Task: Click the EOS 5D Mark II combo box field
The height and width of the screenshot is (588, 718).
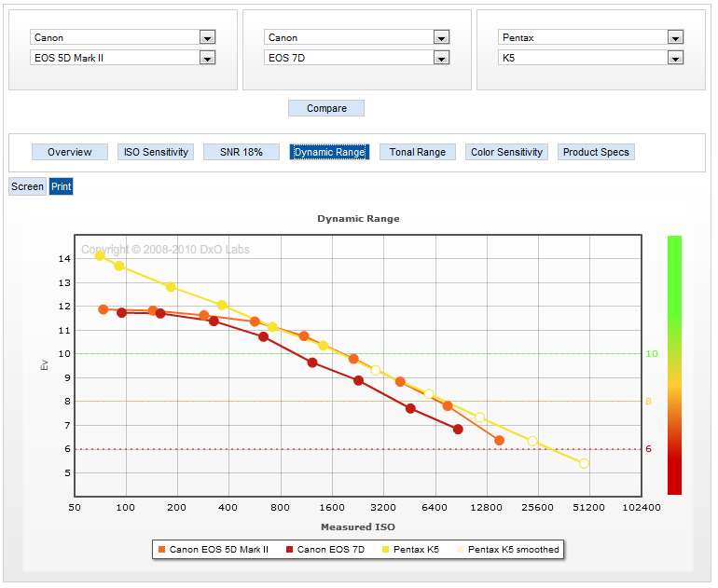Action: (x=123, y=58)
